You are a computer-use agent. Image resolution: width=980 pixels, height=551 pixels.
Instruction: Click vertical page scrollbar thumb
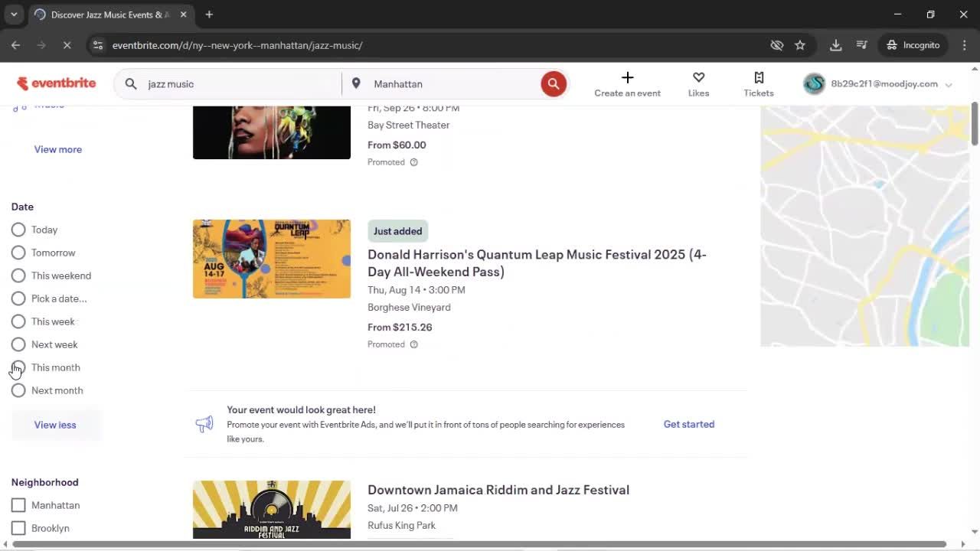coord(975,123)
